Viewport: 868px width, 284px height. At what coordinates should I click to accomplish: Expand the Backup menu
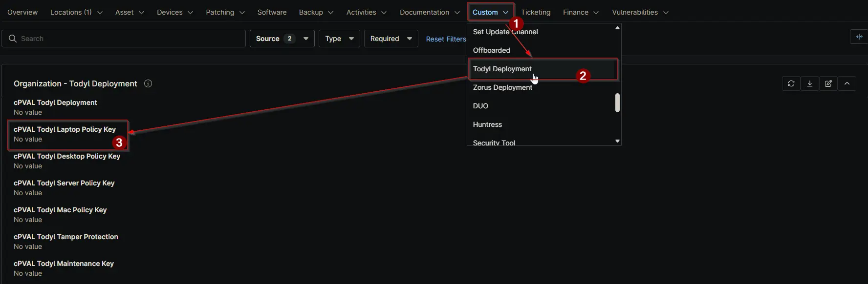(316, 12)
